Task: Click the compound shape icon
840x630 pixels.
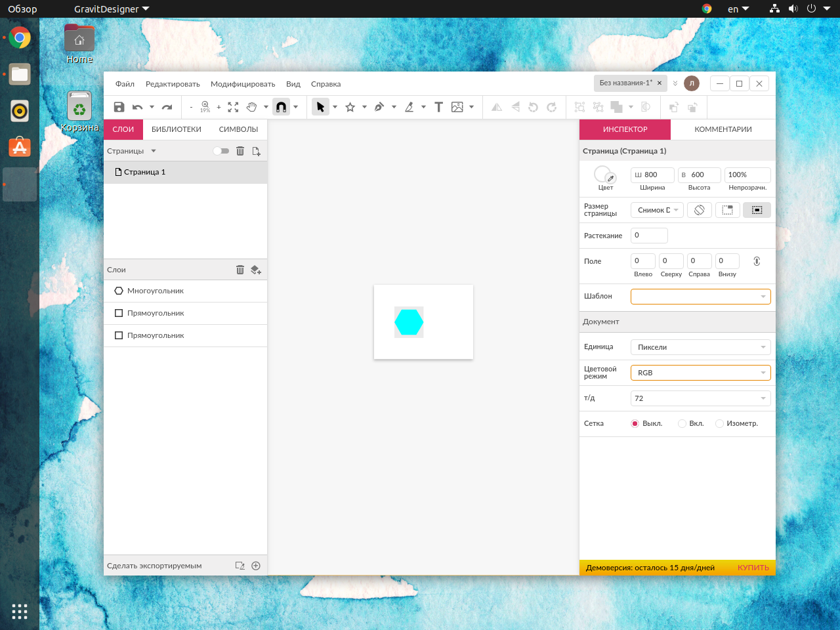Action: (616, 107)
